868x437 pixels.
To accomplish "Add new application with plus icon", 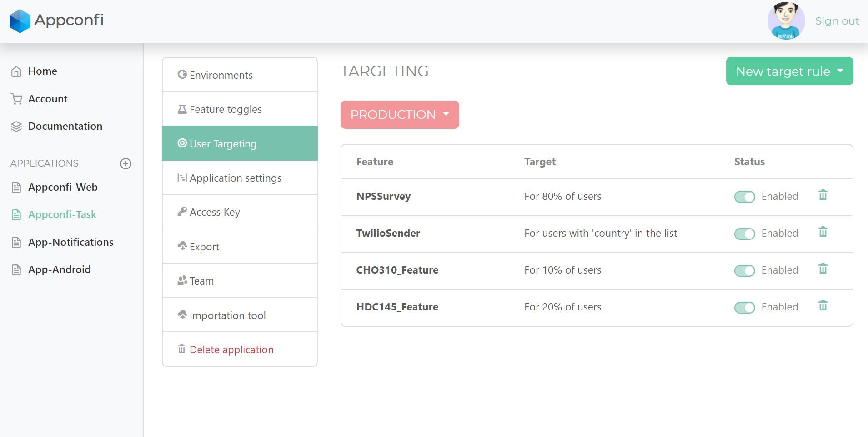I will [x=125, y=163].
